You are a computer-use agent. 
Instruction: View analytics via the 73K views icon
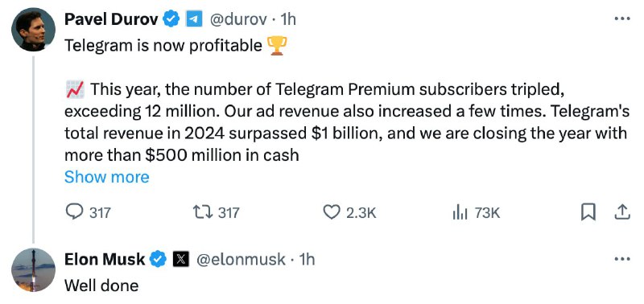pyautogui.click(x=459, y=212)
